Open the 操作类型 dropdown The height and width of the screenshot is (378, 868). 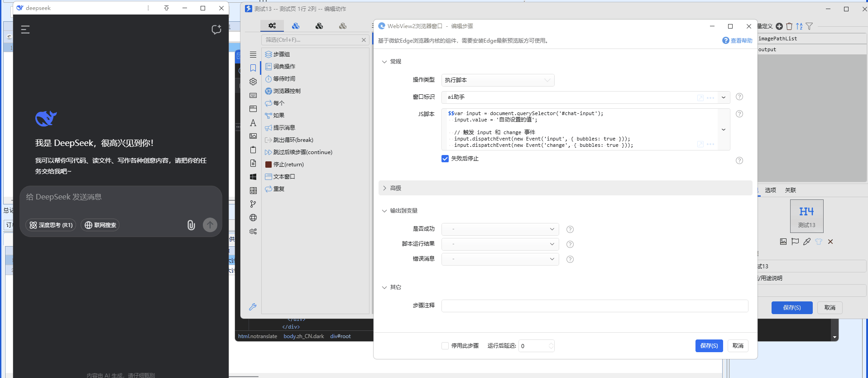pos(498,80)
